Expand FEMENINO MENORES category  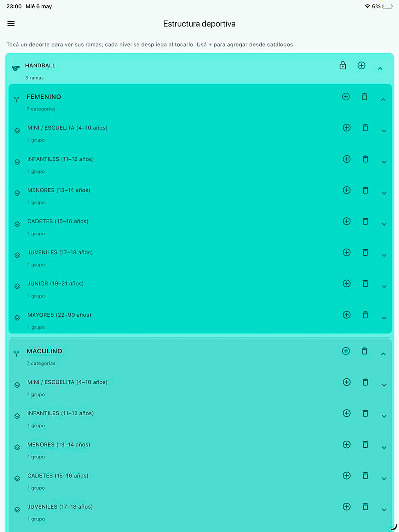[x=384, y=193]
